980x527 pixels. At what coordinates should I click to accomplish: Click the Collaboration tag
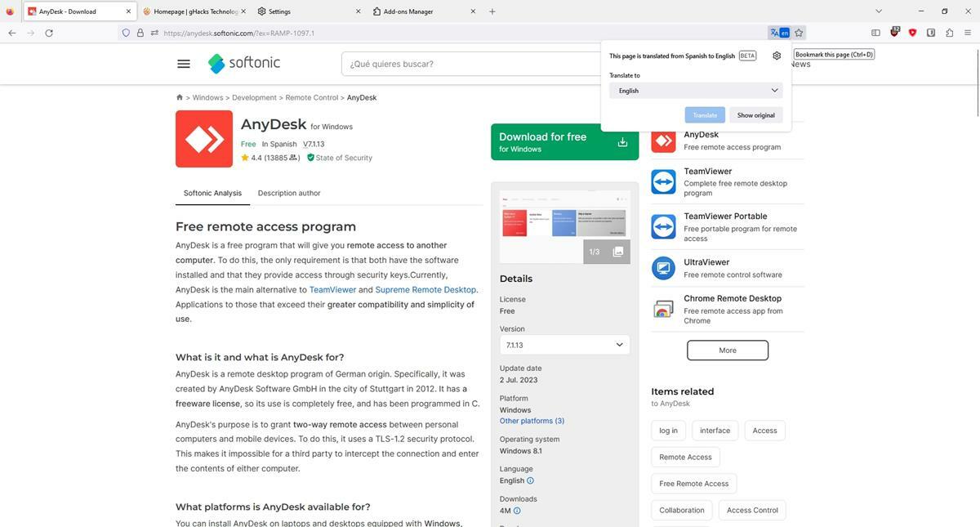682,510
